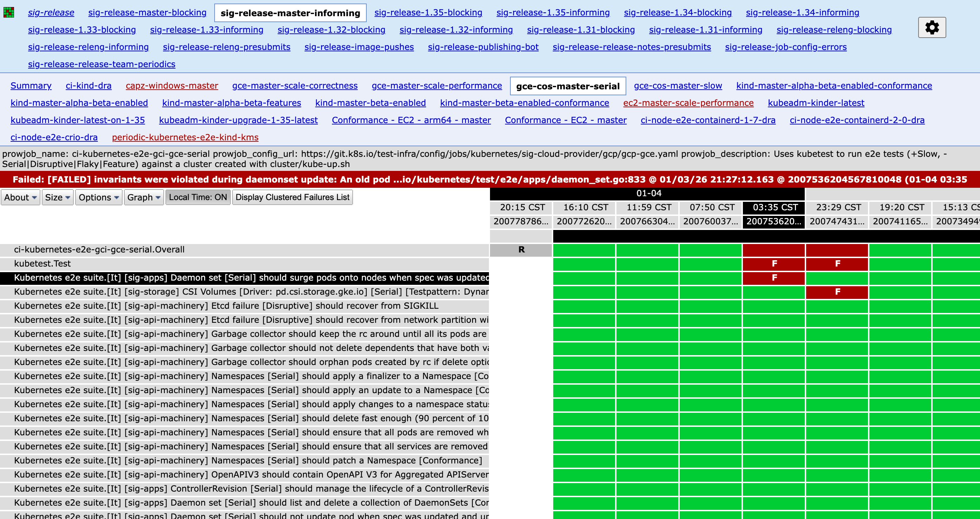This screenshot has height=519, width=980.
Task: Open the About dropdown
Action: point(20,197)
